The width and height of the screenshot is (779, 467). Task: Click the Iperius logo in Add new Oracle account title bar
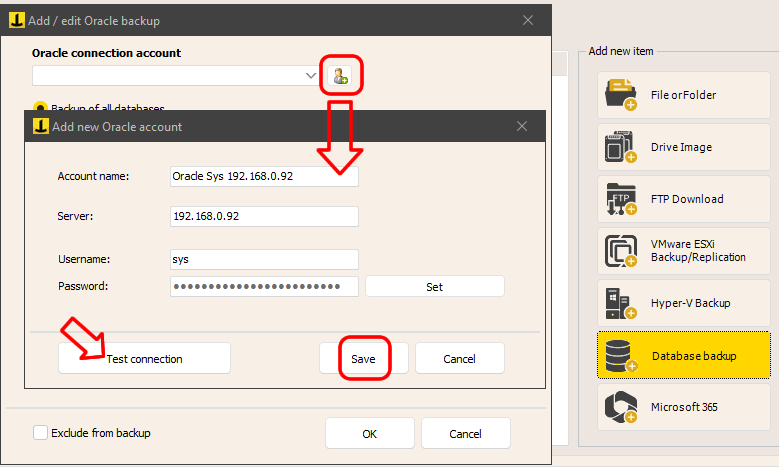click(x=41, y=126)
